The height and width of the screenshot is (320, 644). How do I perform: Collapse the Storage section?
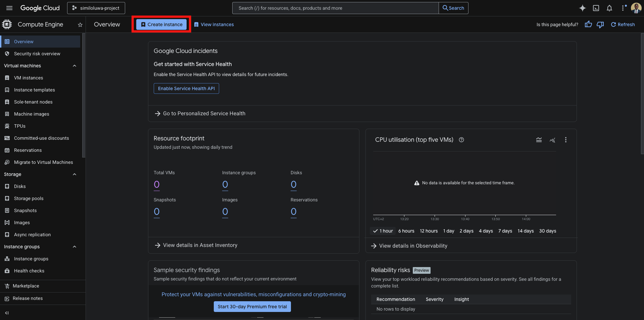(x=75, y=174)
